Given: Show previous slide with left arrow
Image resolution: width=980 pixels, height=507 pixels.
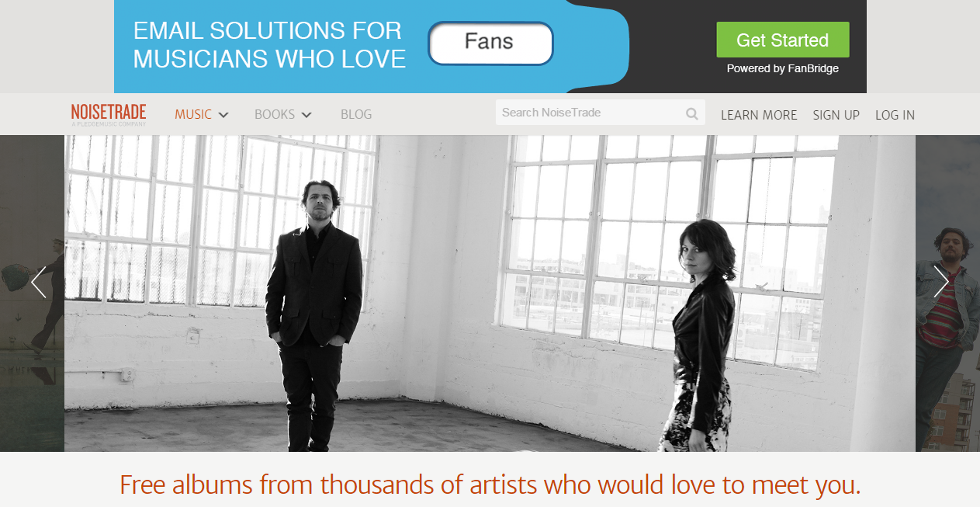Looking at the screenshot, I should click(x=38, y=282).
